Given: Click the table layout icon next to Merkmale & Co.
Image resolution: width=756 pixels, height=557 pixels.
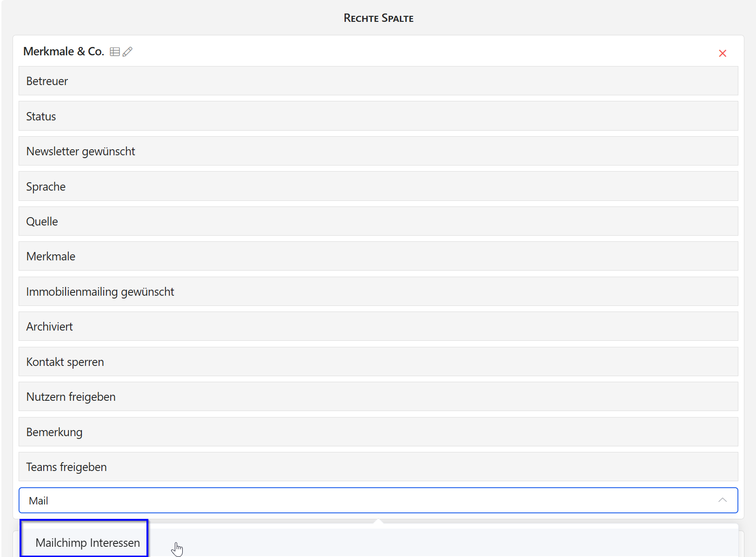Looking at the screenshot, I should [x=115, y=52].
